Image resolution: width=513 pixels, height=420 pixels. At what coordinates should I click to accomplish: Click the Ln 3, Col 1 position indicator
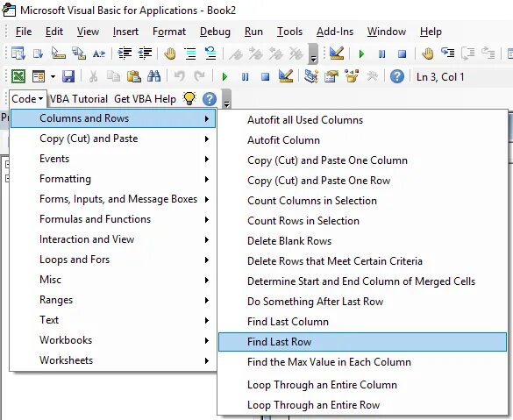[440, 77]
